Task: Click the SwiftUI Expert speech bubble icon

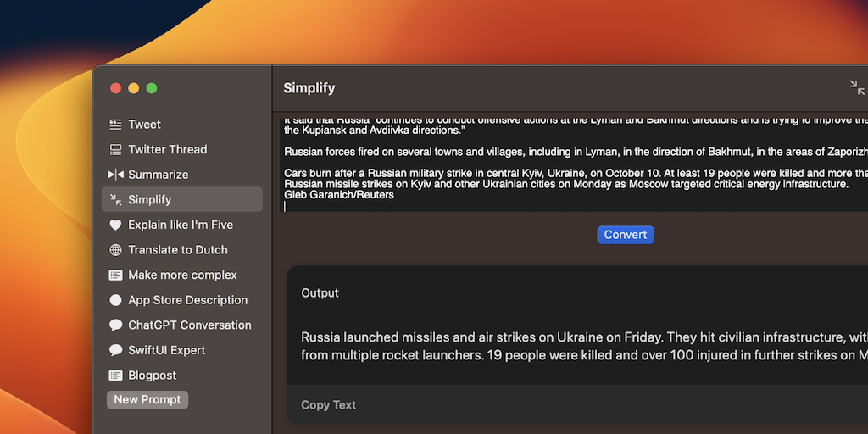Action: pyautogui.click(x=115, y=350)
